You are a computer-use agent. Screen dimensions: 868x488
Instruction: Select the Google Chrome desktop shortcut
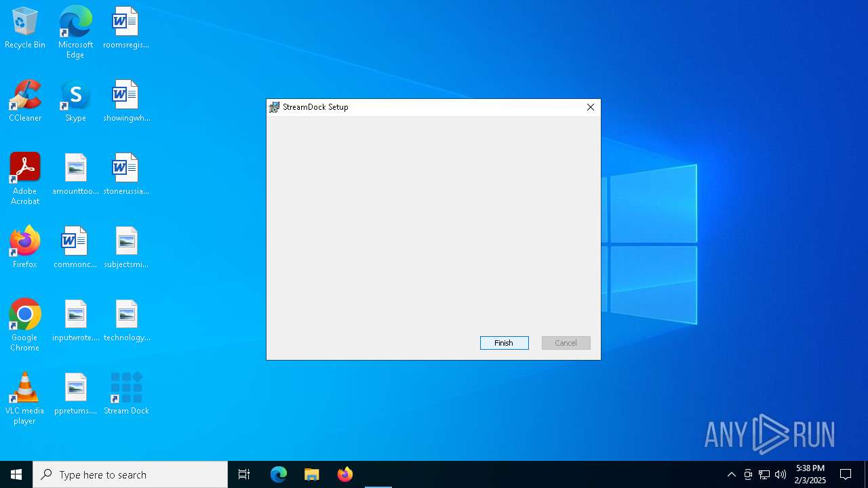point(25,325)
